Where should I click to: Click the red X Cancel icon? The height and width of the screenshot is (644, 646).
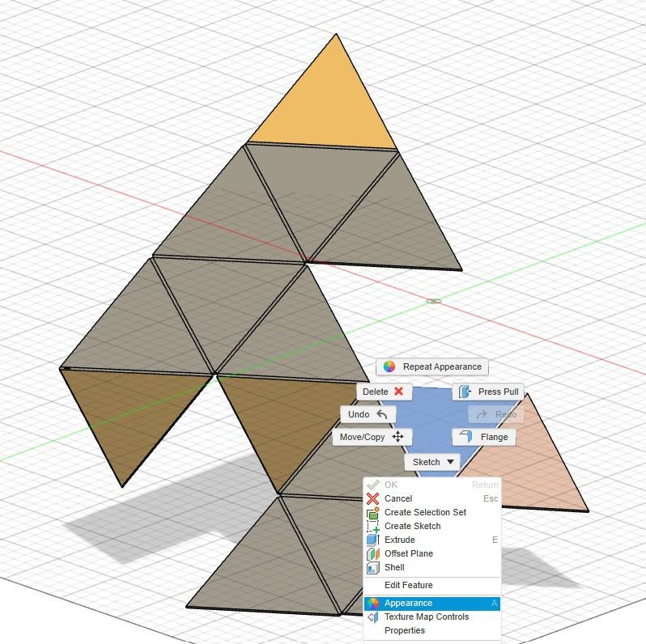[x=373, y=498]
